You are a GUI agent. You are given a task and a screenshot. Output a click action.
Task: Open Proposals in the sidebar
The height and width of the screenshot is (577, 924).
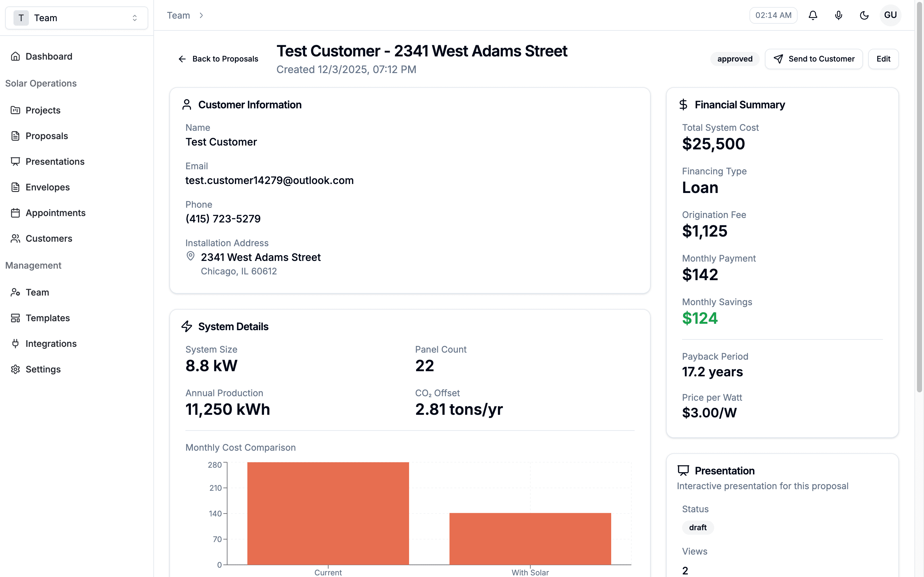pos(47,136)
